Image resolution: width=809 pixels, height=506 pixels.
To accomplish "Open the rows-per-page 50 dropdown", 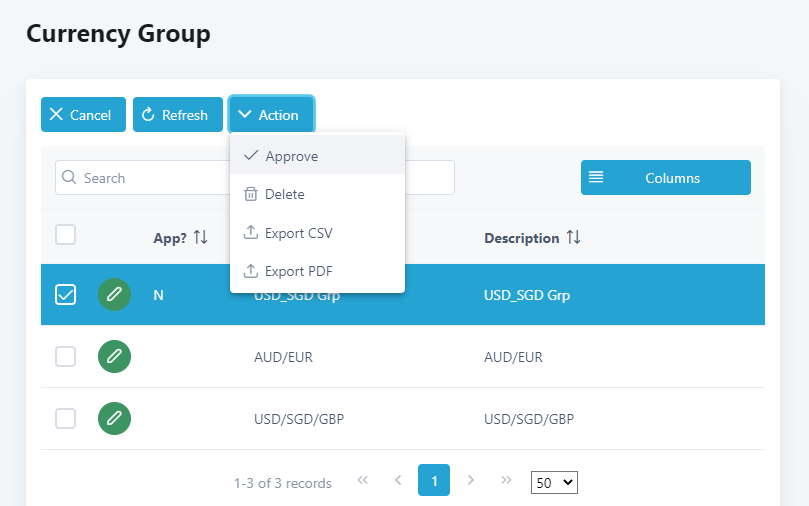I will point(554,483).
